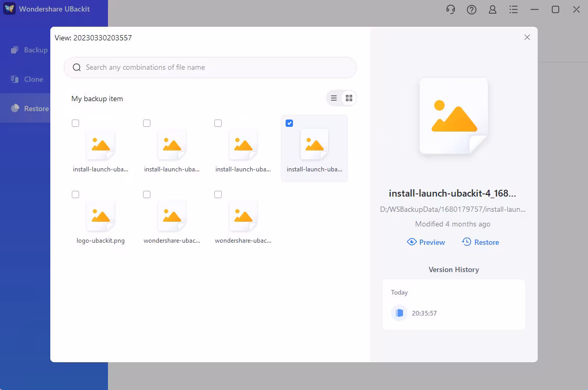Tick the third install-launch-uba file checkbox
The height and width of the screenshot is (390, 588).
(218, 123)
